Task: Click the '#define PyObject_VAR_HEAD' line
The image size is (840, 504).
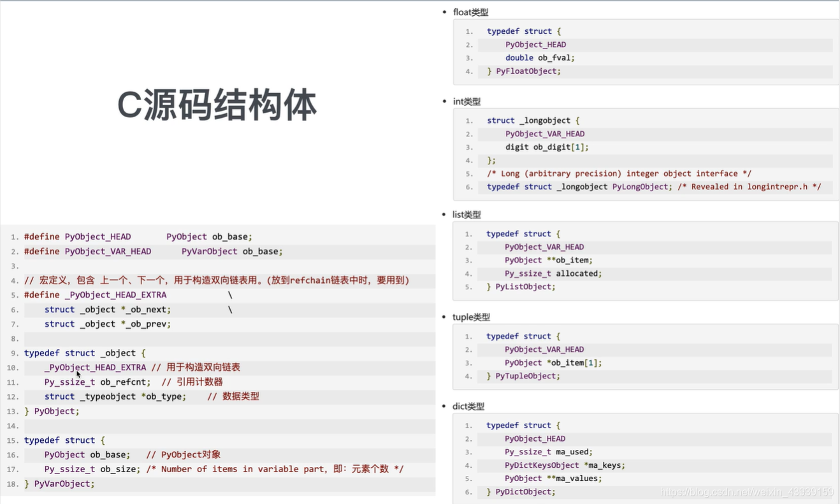Action: point(154,251)
